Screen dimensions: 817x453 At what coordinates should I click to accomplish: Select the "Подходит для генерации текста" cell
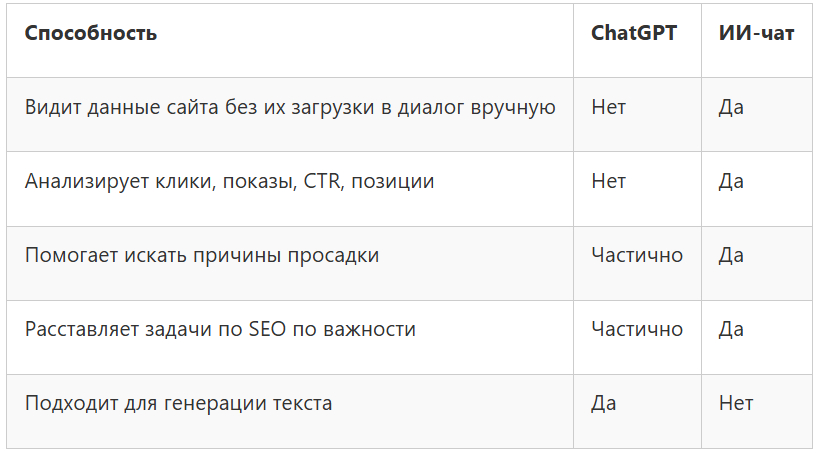tap(179, 403)
